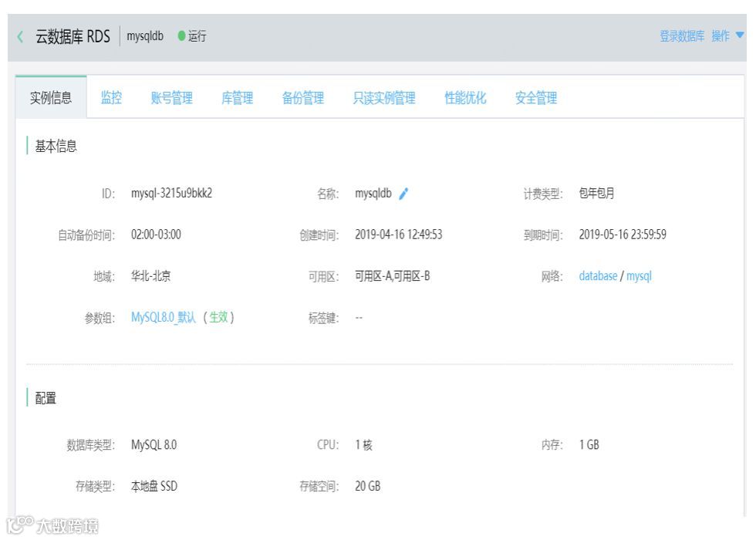Screen dimensions: 756x540
Task: Open the MySQL8.0_默认 parameter group link
Action: pyautogui.click(x=164, y=317)
